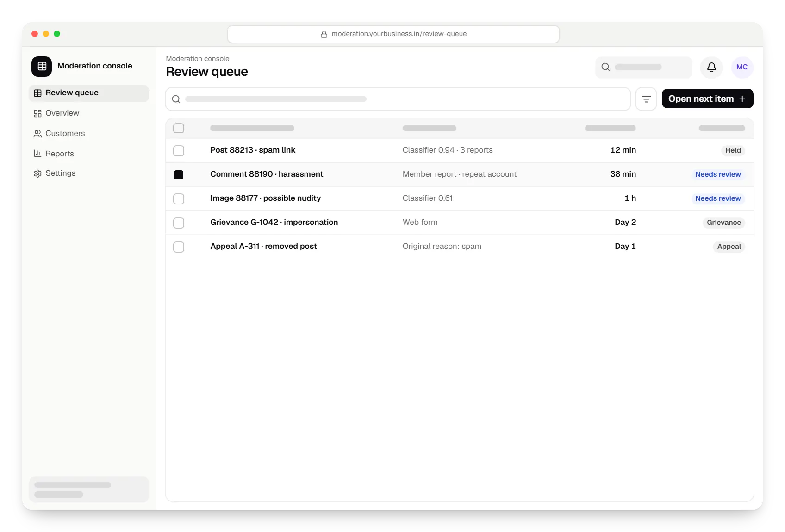Click Needs review badge for Image 88177
The height and width of the screenshot is (532, 785).
coord(718,198)
